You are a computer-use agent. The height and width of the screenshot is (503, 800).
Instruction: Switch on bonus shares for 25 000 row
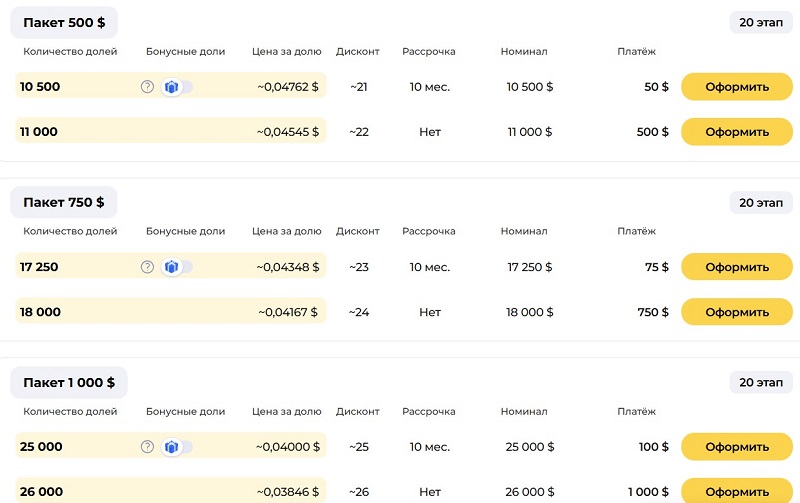click(177, 447)
